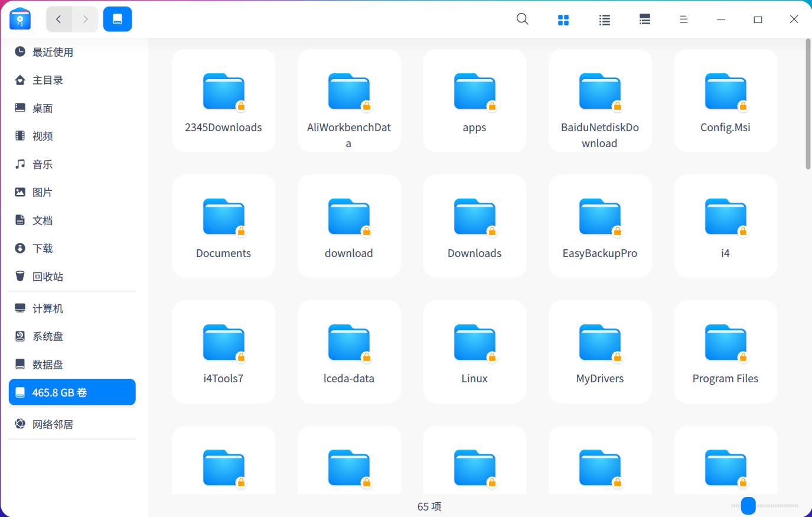Switch to compact detailed view mode
Image resolution: width=812 pixels, height=517 pixels.
(x=644, y=19)
